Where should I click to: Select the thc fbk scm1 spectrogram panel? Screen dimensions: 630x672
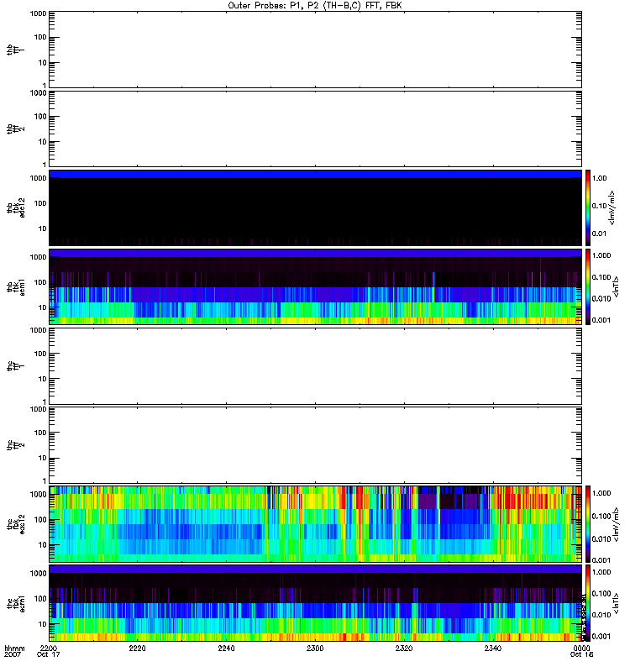pos(315,602)
